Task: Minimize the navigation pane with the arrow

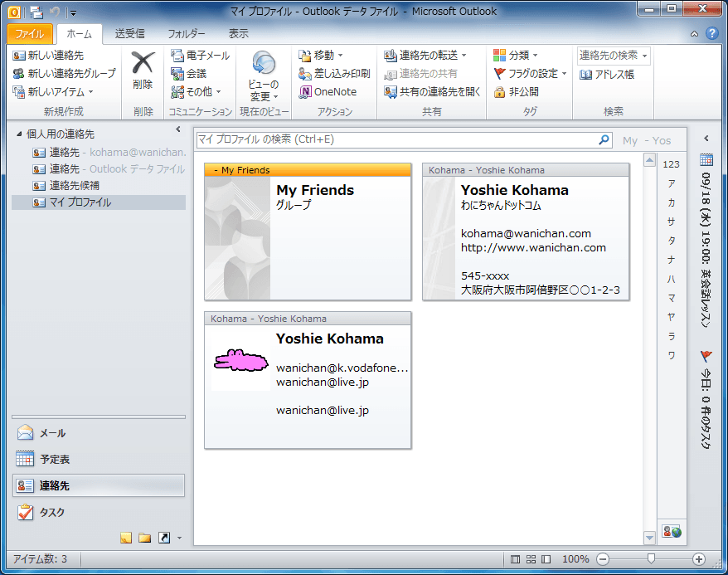Action: click(x=177, y=129)
